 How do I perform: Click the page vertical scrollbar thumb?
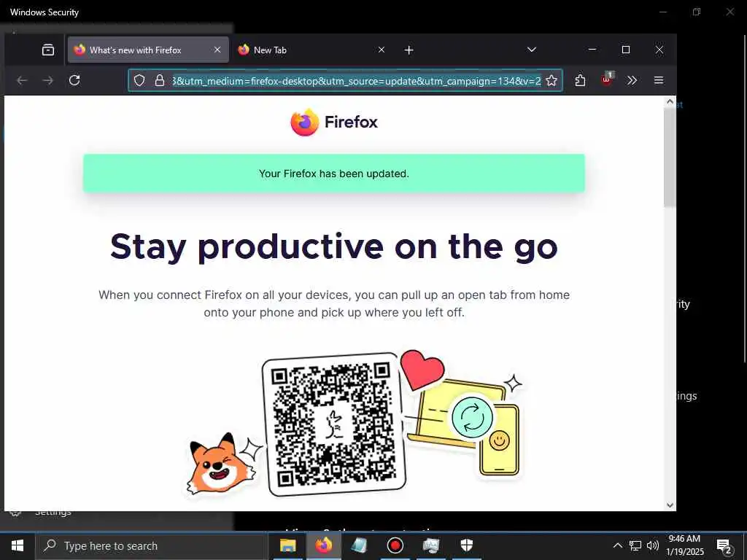pos(670,157)
